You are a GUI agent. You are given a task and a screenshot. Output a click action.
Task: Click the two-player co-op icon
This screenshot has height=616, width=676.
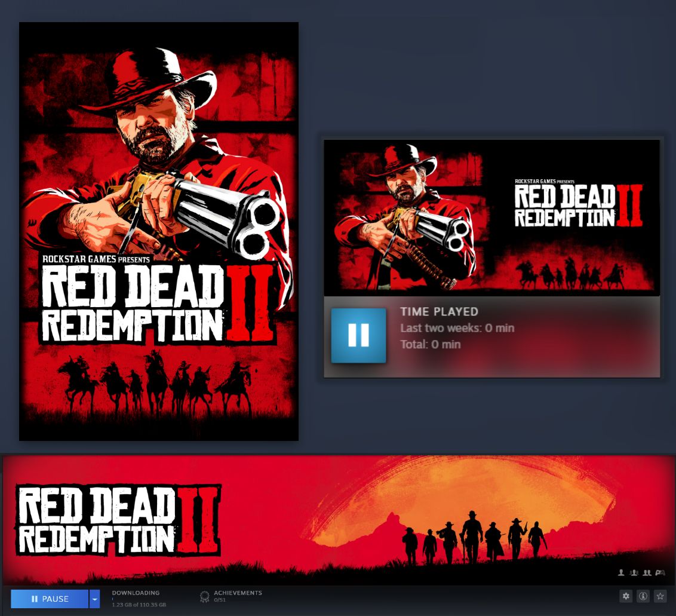pyautogui.click(x=647, y=572)
